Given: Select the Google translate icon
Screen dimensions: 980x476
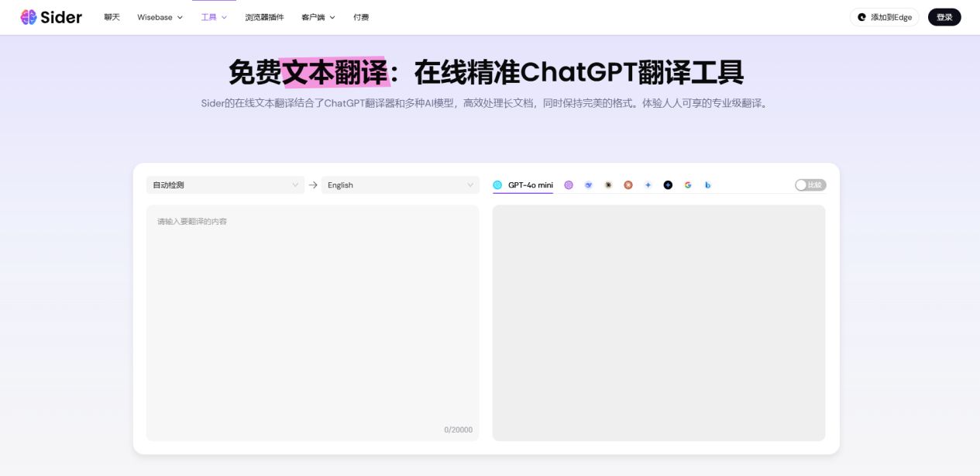Looking at the screenshot, I should pyautogui.click(x=688, y=185).
